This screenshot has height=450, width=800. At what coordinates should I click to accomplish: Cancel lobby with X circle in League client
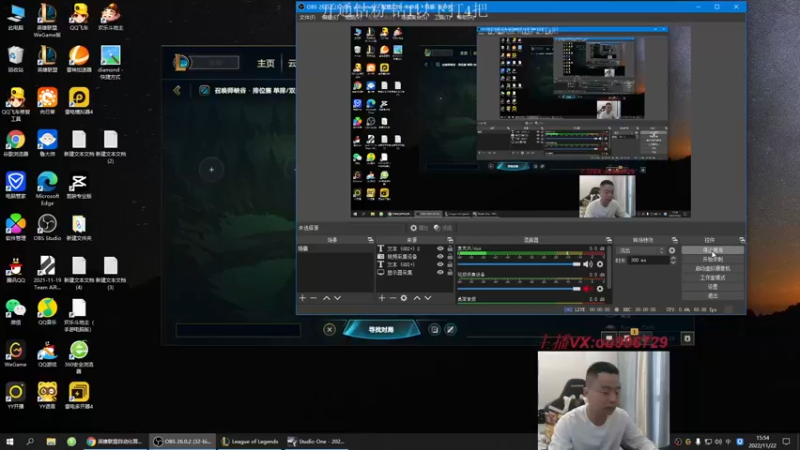pos(330,330)
